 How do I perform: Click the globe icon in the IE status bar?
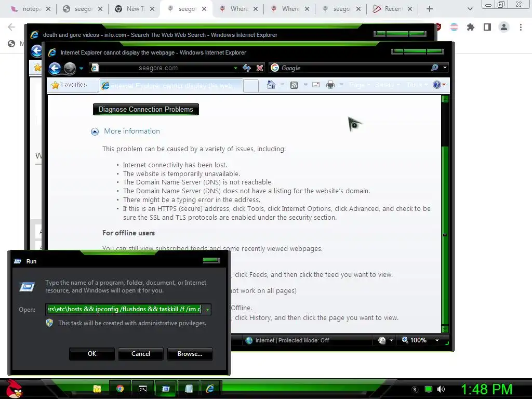pos(249,340)
